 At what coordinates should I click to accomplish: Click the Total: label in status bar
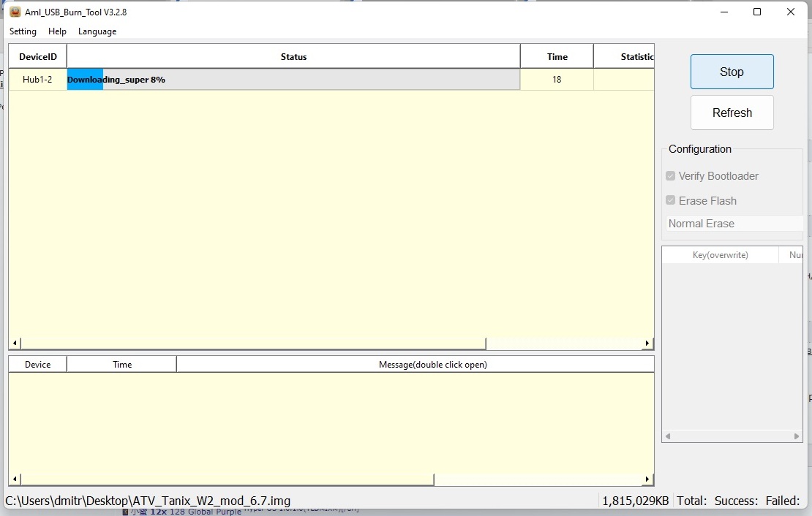point(692,501)
